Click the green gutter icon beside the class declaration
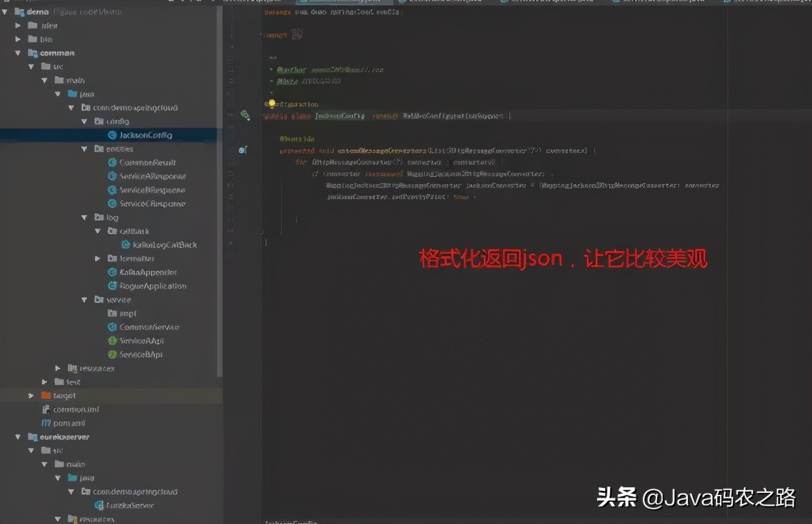812x524 pixels. [x=245, y=115]
